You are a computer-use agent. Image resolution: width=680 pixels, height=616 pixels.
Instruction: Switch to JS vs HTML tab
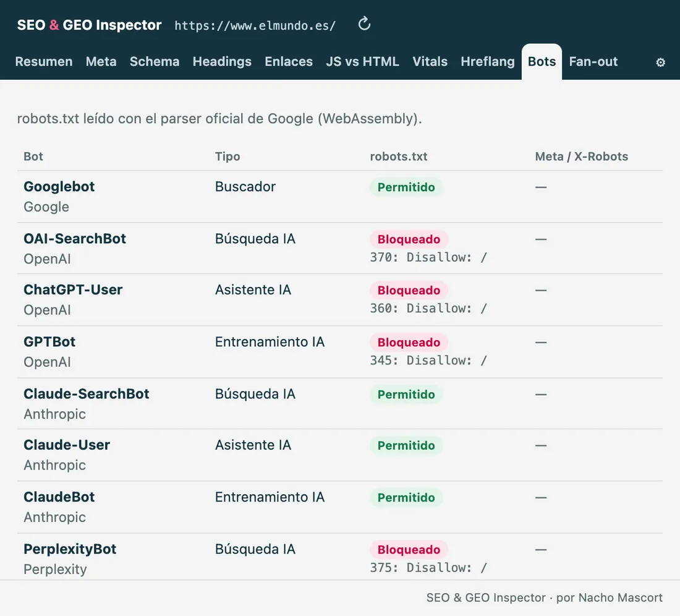362,62
